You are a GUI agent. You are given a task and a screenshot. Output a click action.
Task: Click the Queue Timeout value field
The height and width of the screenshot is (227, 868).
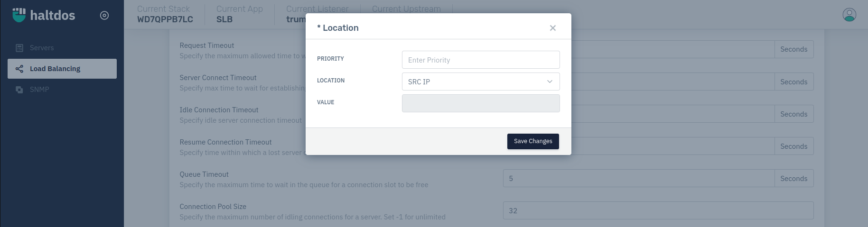pos(639,178)
